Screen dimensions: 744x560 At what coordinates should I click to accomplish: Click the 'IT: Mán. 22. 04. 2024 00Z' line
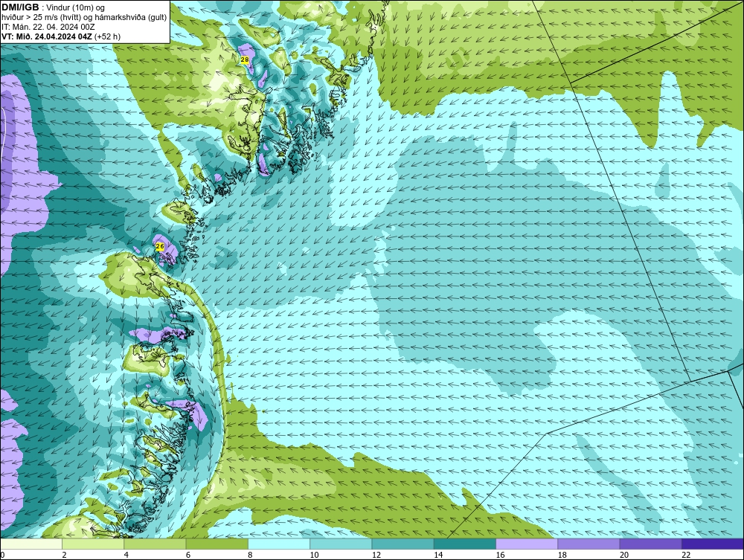tap(48, 27)
